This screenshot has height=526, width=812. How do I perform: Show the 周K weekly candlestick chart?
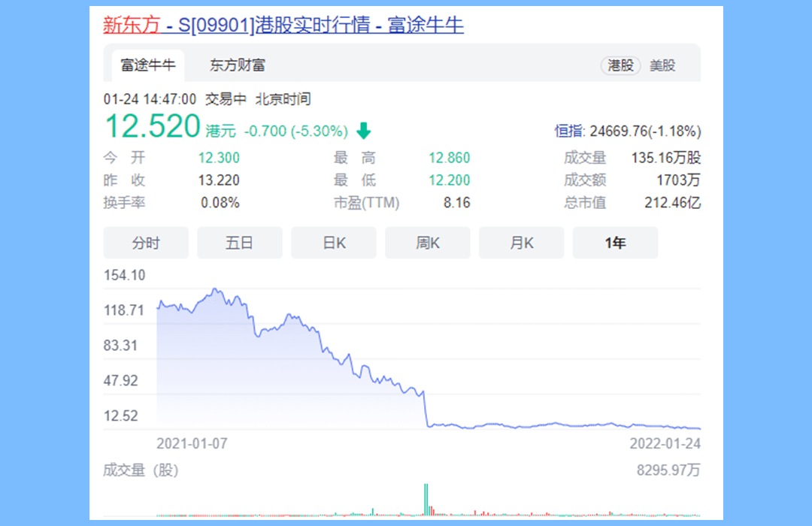click(x=428, y=242)
